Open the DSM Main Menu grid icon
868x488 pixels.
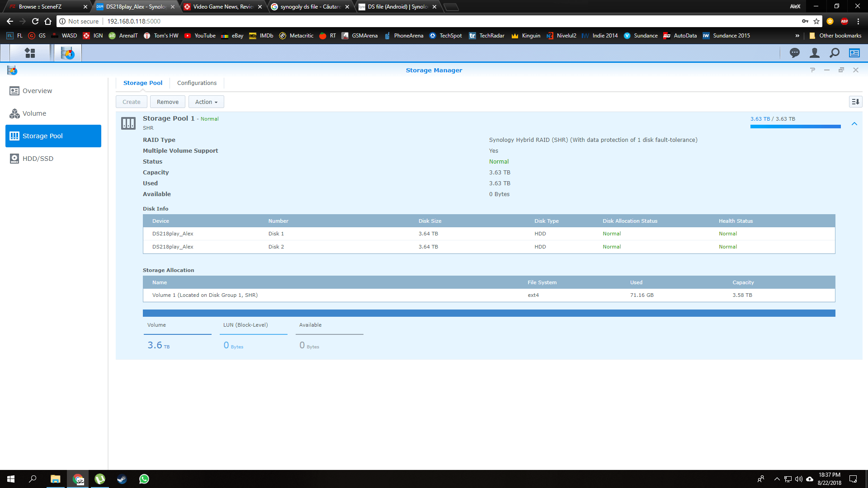[x=30, y=53]
